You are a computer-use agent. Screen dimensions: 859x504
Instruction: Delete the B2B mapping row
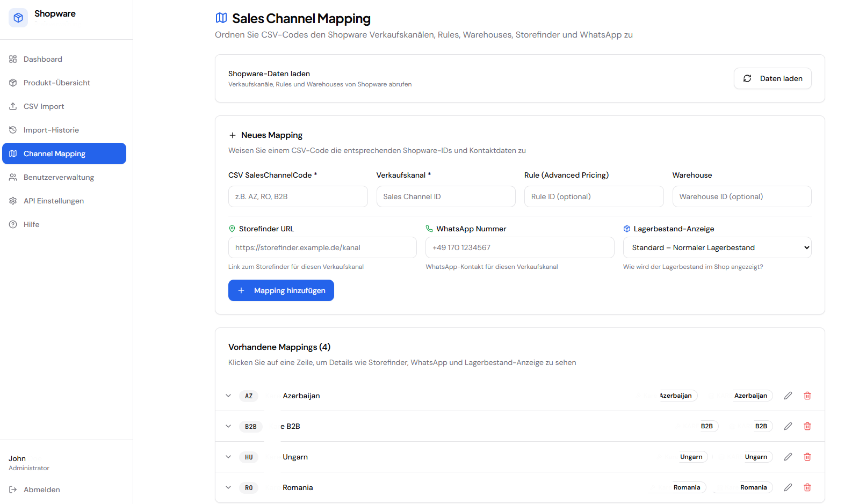tap(807, 426)
